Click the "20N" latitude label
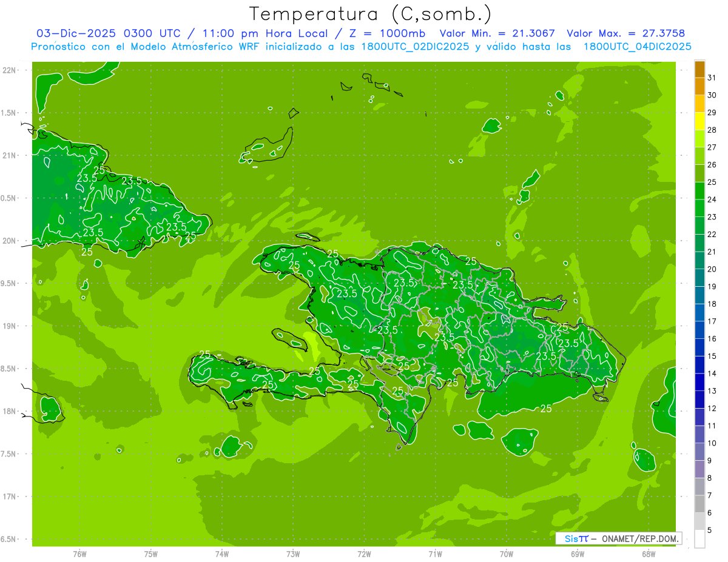728x562 pixels. 10,241
